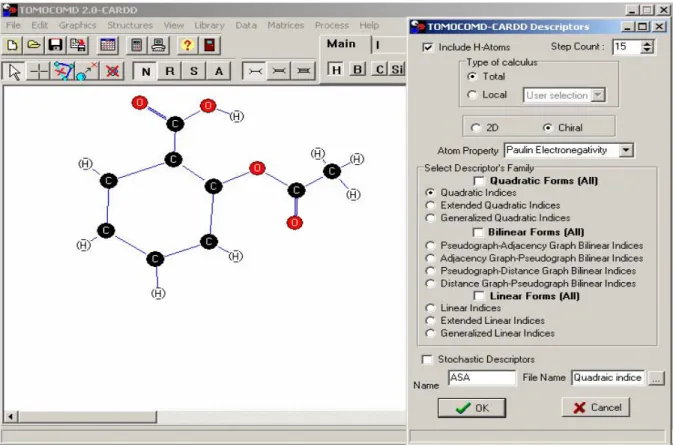Open the Process menu
This screenshot has width=673, height=447.
332,25
